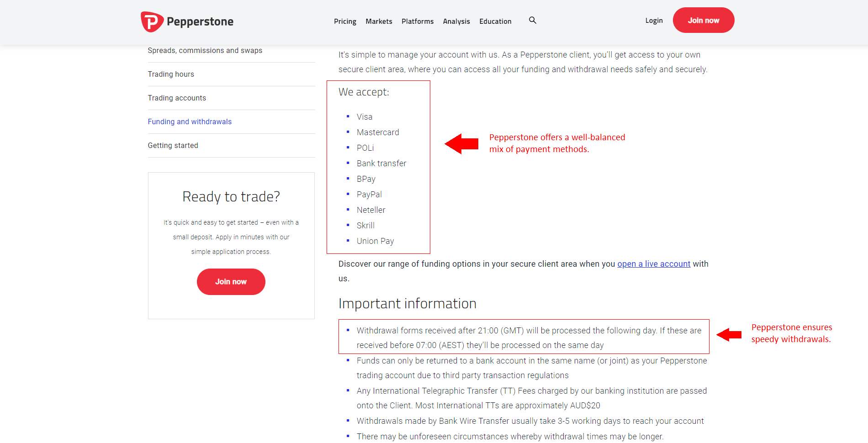
Task: Go to Trading hours page
Action: [x=171, y=74]
